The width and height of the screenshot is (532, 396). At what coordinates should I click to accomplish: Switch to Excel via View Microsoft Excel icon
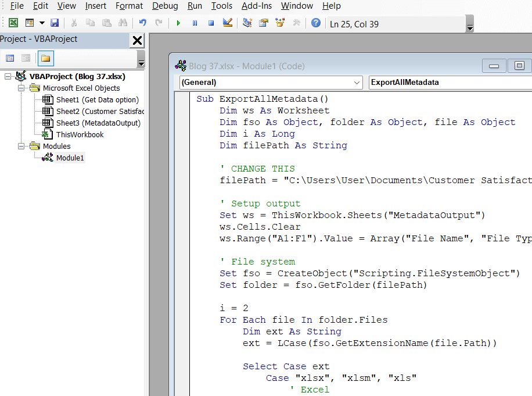click(x=13, y=22)
